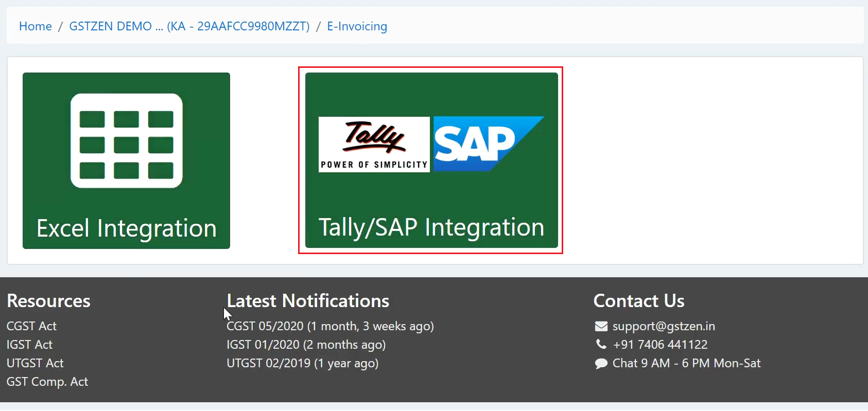Open the Home breadcrumb link

pyautogui.click(x=36, y=26)
